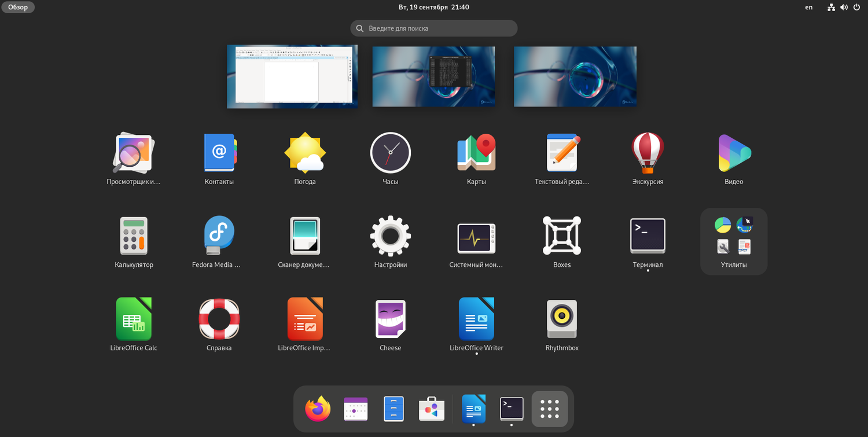
Task: Switch to LibreOffice Writer in the dock
Action: (x=473, y=409)
